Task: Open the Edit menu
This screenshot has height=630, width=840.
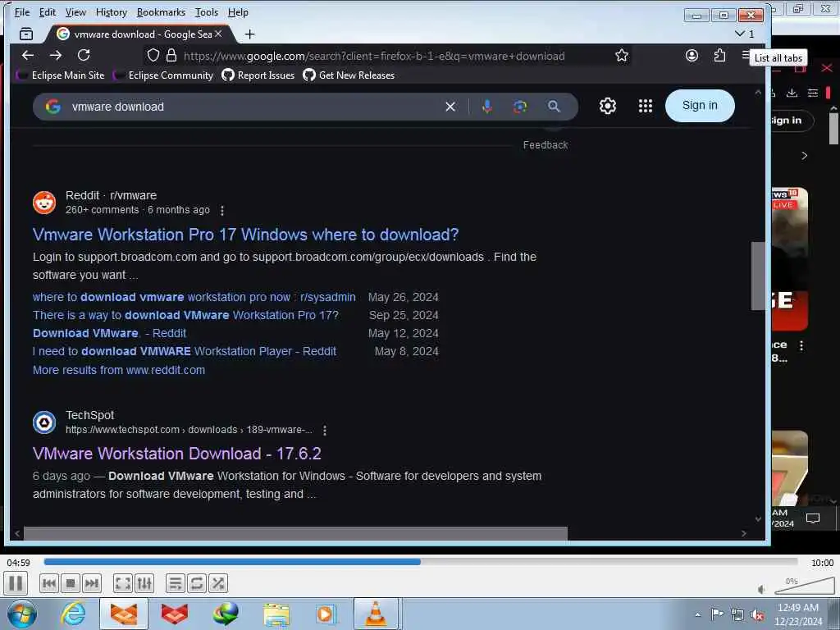Action: point(47,11)
